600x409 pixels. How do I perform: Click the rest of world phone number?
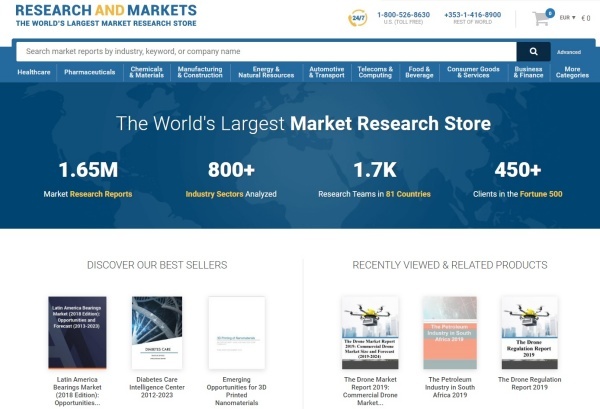[x=473, y=15]
